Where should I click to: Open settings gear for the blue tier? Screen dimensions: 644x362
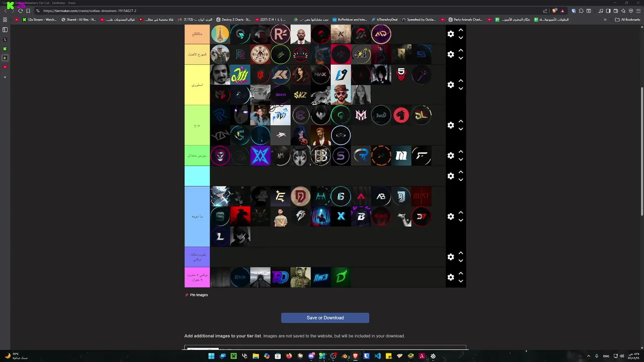pyautogui.click(x=451, y=217)
